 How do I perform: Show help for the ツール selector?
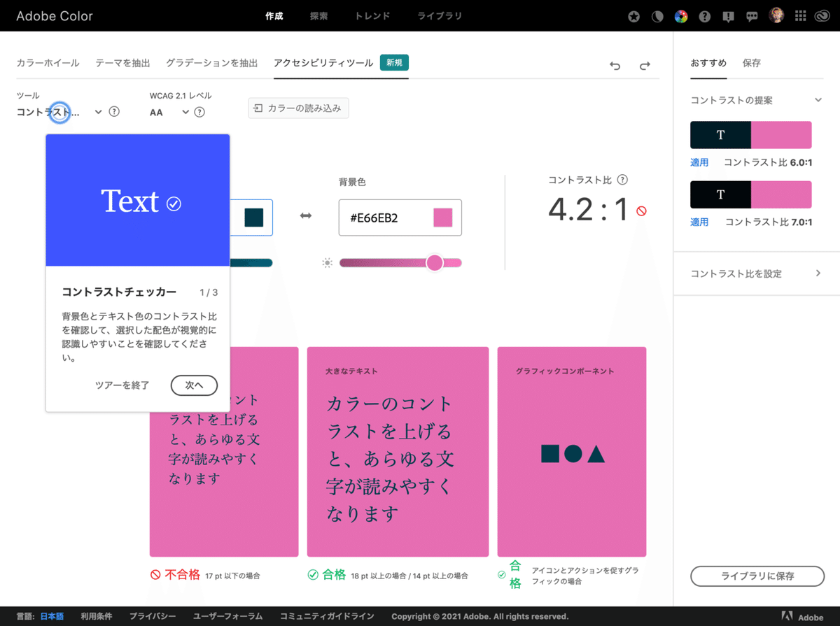[114, 112]
